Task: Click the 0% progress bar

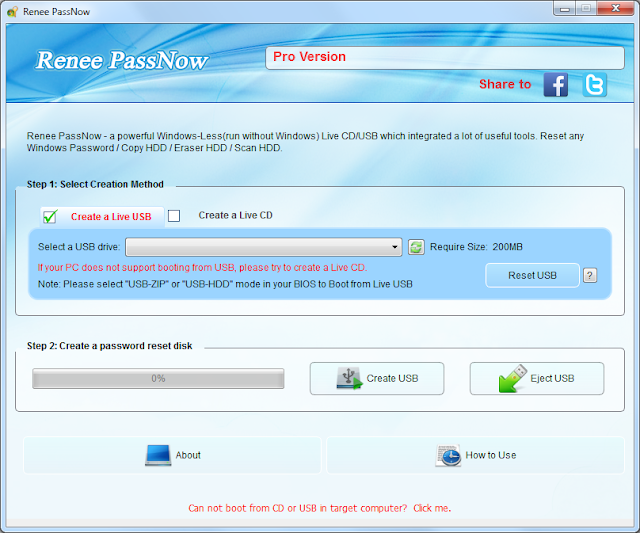Action: pos(158,378)
